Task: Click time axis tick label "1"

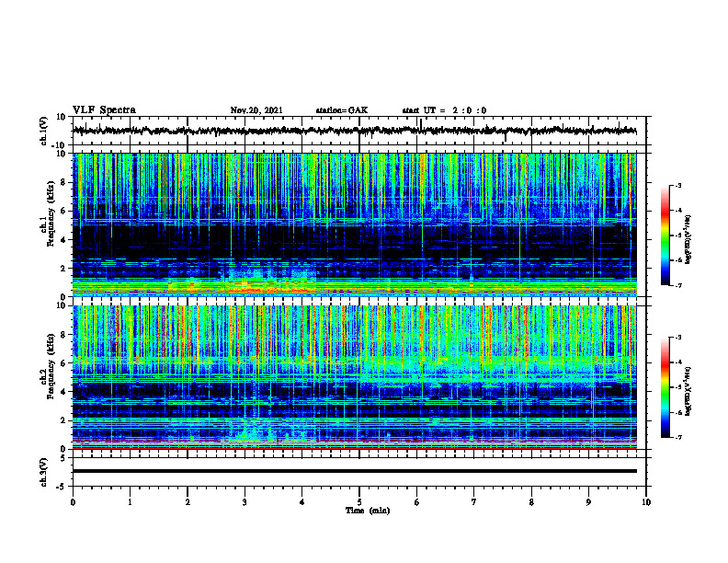Action: pyautogui.click(x=130, y=502)
